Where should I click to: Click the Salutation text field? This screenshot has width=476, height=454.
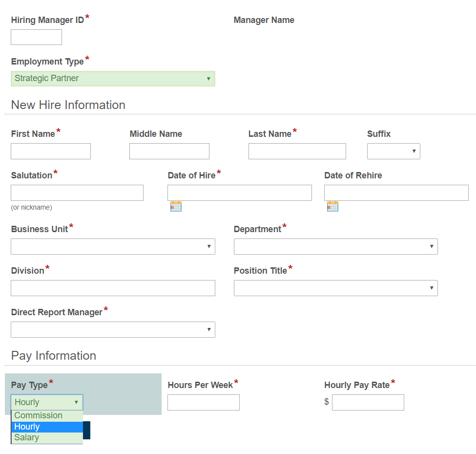[x=77, y=193]
